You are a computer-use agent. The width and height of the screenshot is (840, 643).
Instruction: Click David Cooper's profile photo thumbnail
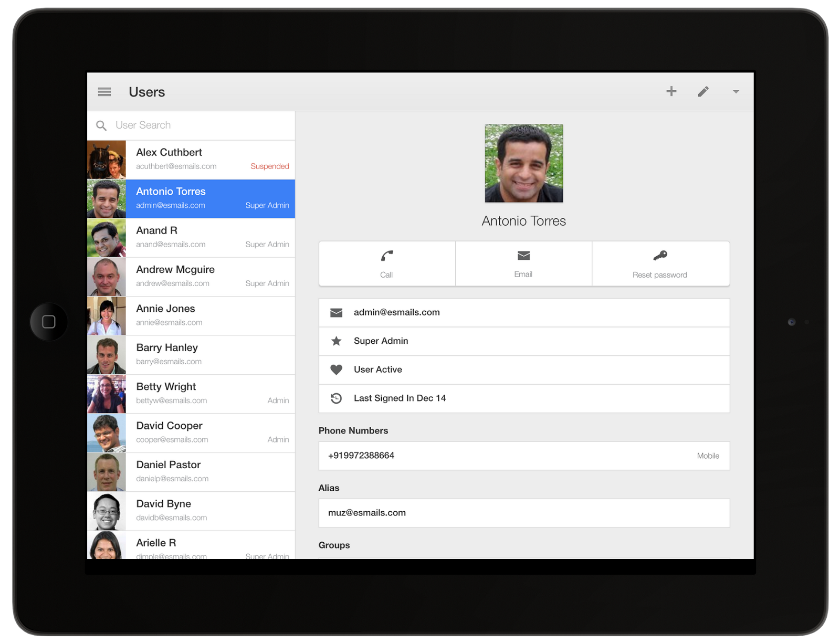click(107, 433)
